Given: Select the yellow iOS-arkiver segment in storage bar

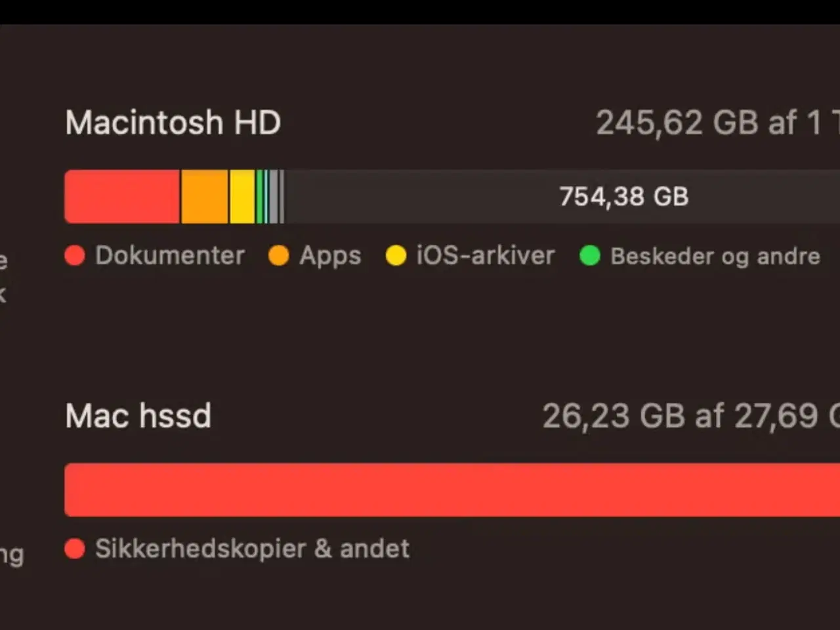Looking at the screenshot, I should (x=242, y=197).
